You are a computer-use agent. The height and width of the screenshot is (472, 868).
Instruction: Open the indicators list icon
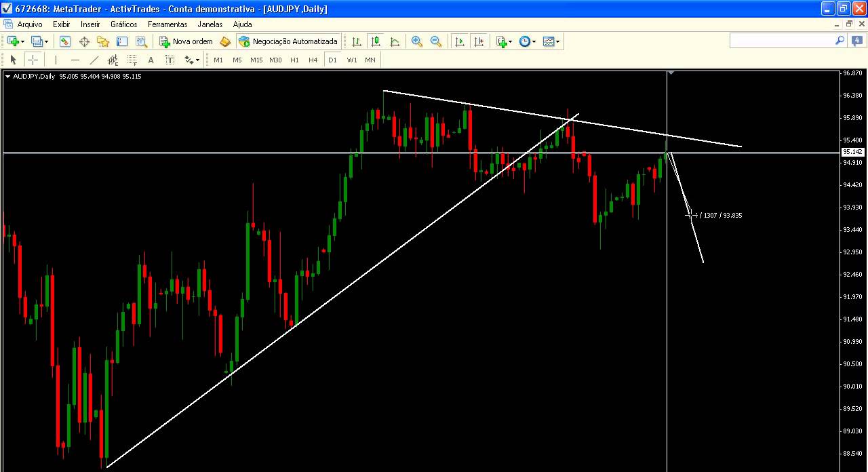pos(501,41)
